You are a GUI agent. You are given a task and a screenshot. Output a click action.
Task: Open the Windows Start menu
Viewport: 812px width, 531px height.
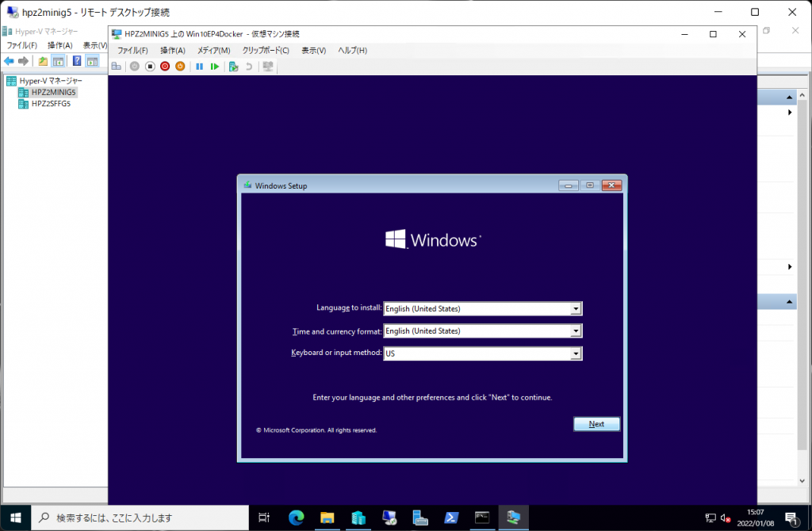[x=16, y=518]
